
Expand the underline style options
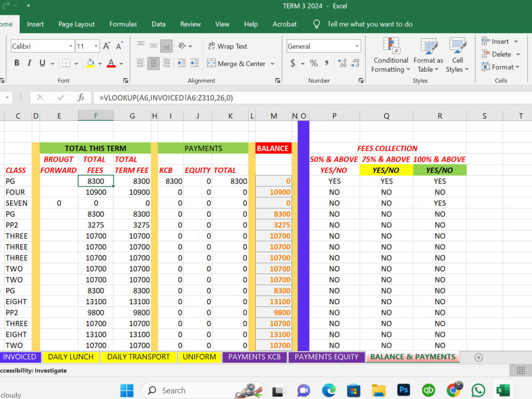click(x=53, y=63)
